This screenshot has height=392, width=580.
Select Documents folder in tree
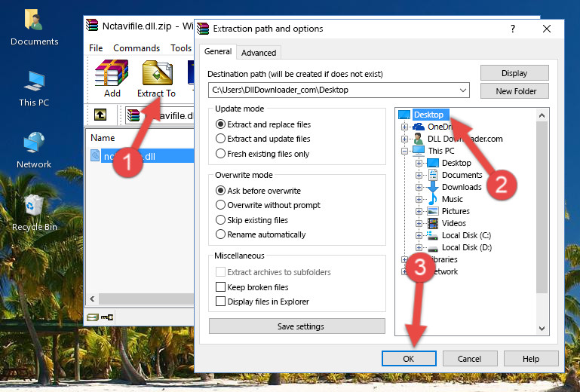(462, 175)
